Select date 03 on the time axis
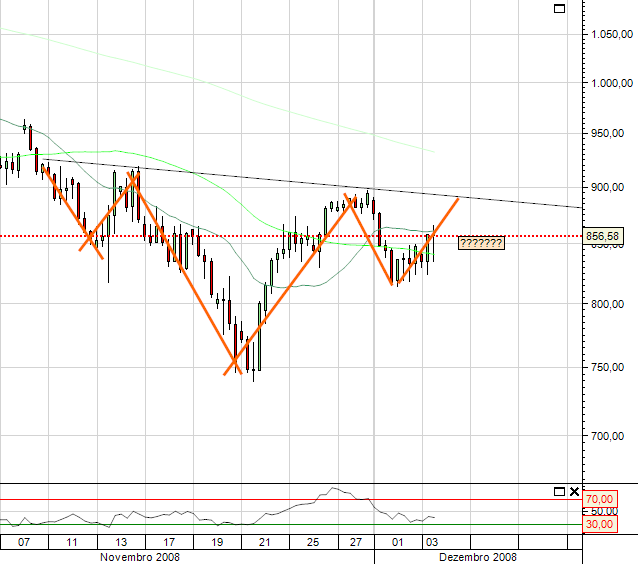The width and height of the screenshot is (638, 566). point(432,542)
